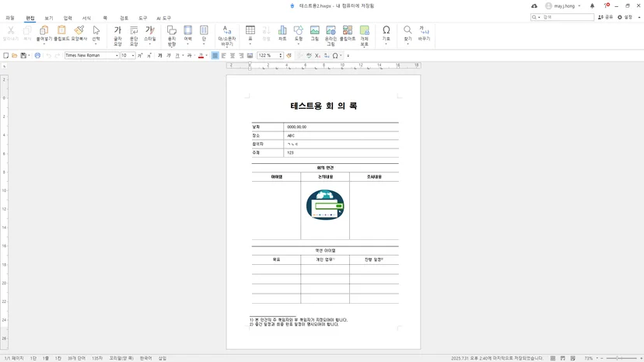Viewport: 644px width, 362px height.
Task: Toggle italic (가) formatting
Action: pos(169,55)
